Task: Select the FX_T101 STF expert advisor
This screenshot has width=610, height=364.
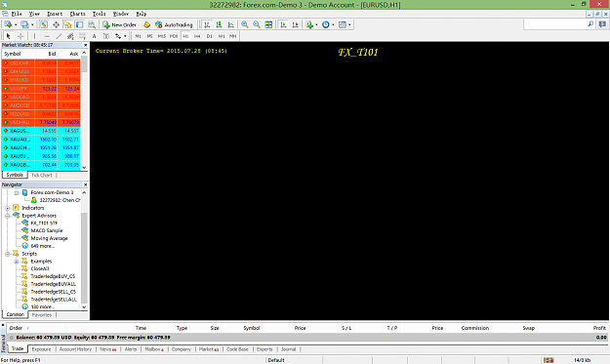Action: pyautogui.click(x=44, y=223)
